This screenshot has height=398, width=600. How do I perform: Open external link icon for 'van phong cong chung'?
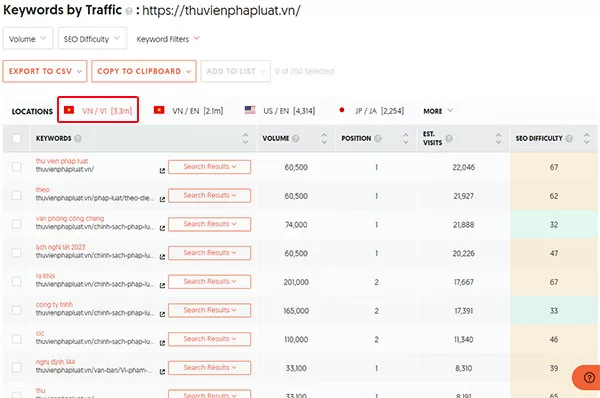[x=162, y=228]
